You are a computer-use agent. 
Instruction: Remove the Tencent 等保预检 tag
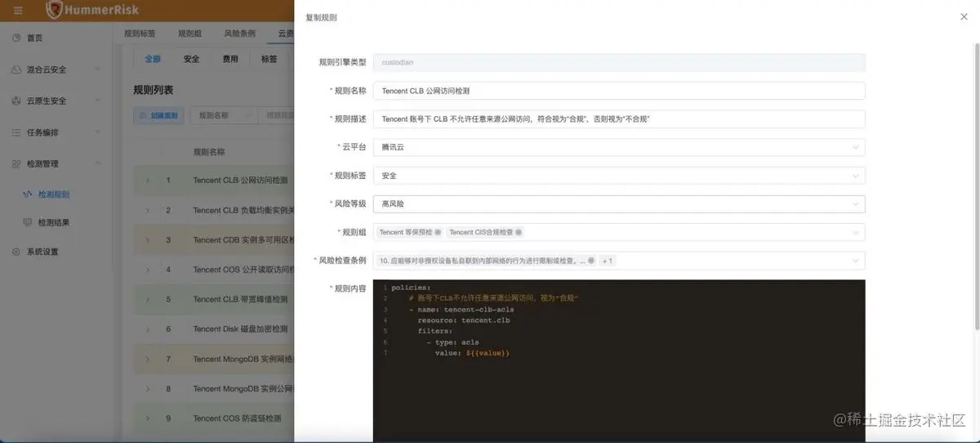[x=438, y=232]
